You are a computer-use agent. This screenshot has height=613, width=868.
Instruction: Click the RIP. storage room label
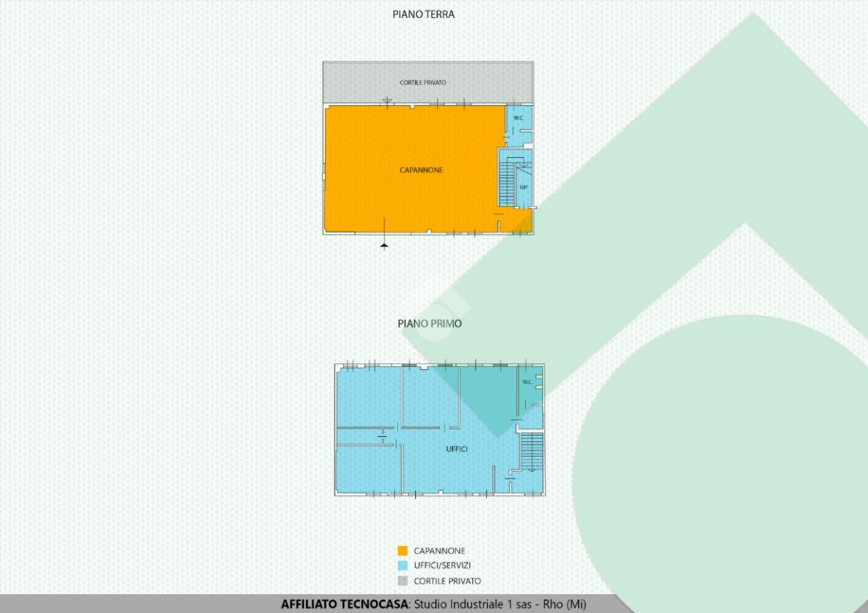click(x=524, y=187)
